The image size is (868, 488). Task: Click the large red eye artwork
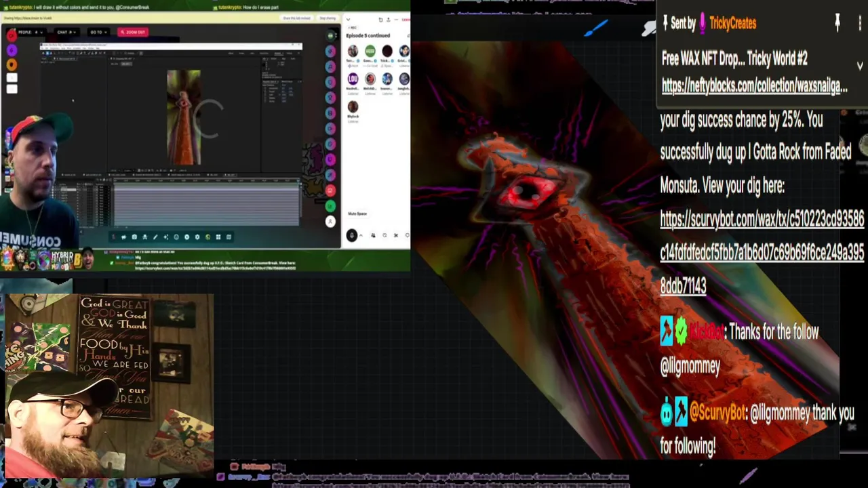529,193
